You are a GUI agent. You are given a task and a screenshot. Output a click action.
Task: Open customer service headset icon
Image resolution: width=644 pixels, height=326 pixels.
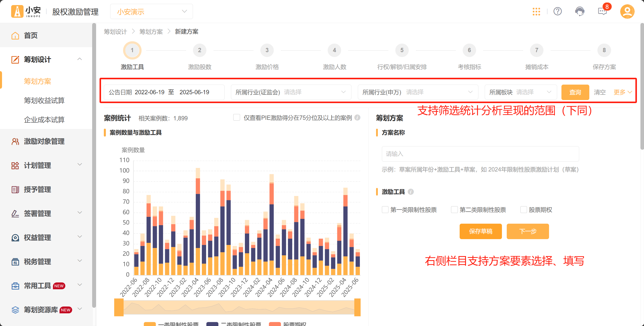click(x=580, y=11)
